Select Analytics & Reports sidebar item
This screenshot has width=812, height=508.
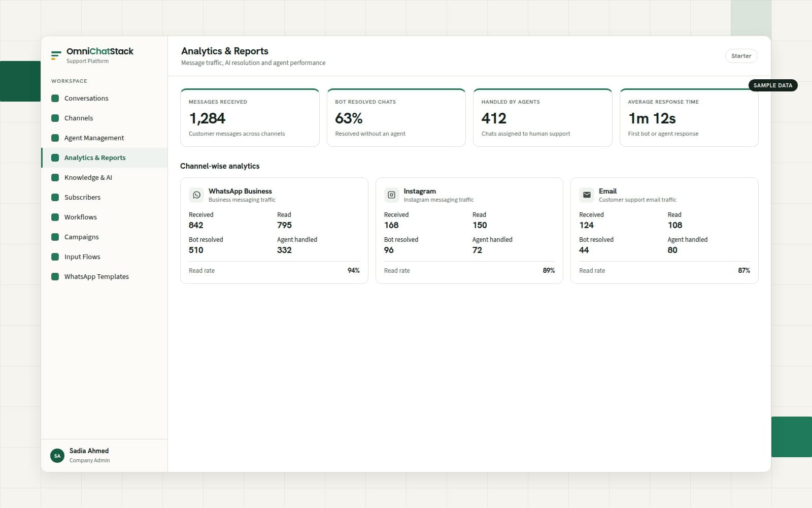tap(104, 157)
